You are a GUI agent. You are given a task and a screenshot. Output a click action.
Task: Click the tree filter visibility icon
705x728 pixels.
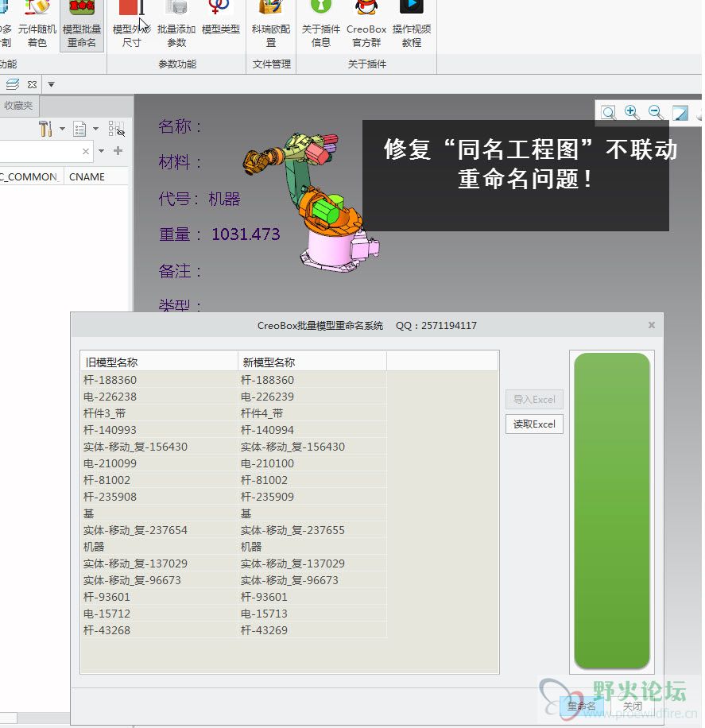116,129
